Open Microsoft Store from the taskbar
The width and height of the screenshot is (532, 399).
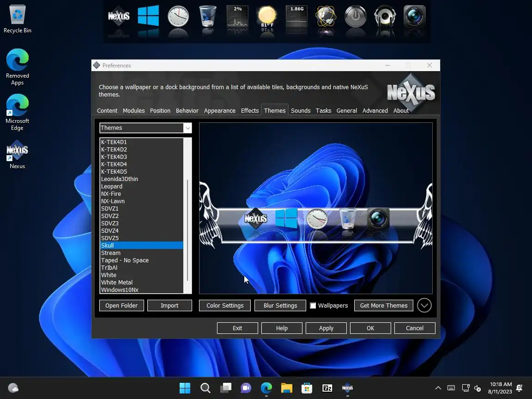307,388
